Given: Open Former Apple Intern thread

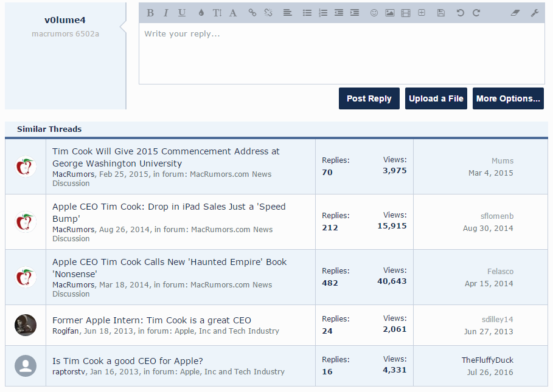Looking at the screenshot, I should coord(151,320).
